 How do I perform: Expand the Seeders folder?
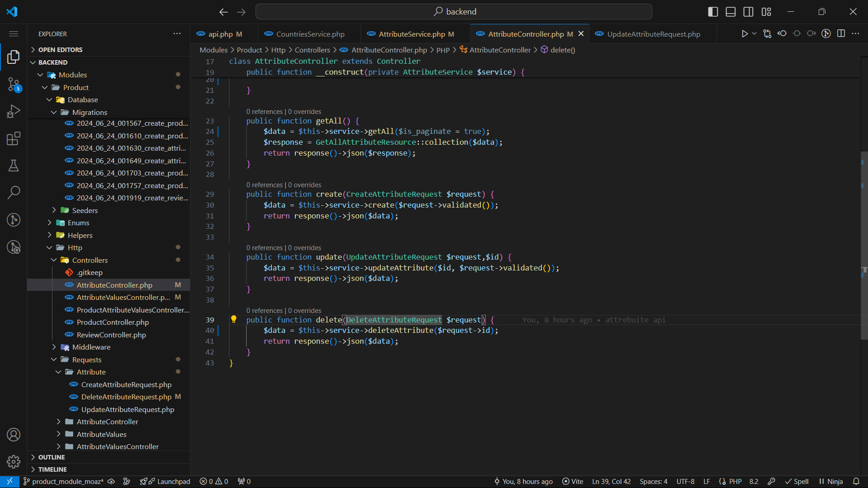[x=85, y=210]
